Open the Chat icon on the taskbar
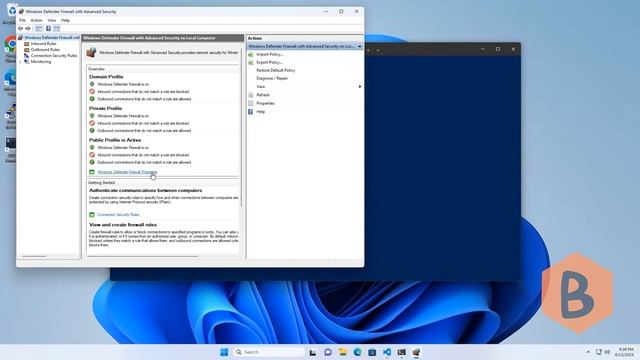This screenshot has height=360, width=640. click(x=328, y=352)
